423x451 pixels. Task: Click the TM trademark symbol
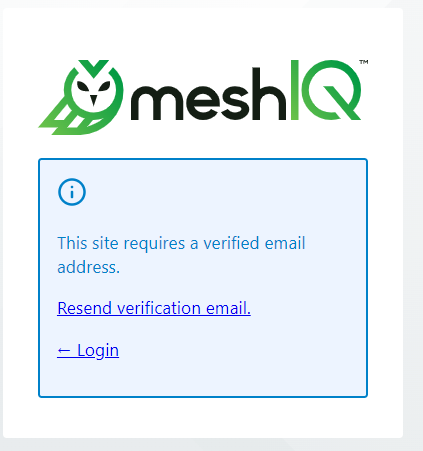click(x=364, y=62)
